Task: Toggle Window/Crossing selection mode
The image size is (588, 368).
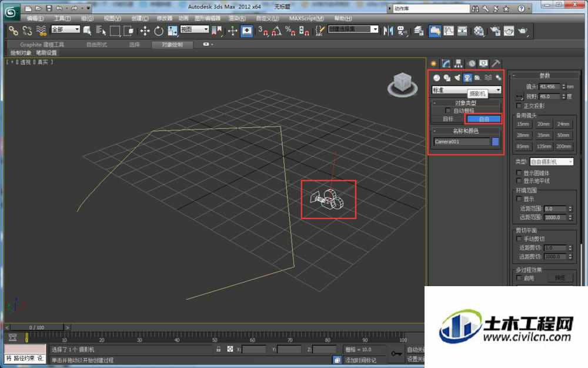Action: pos(128,31)
